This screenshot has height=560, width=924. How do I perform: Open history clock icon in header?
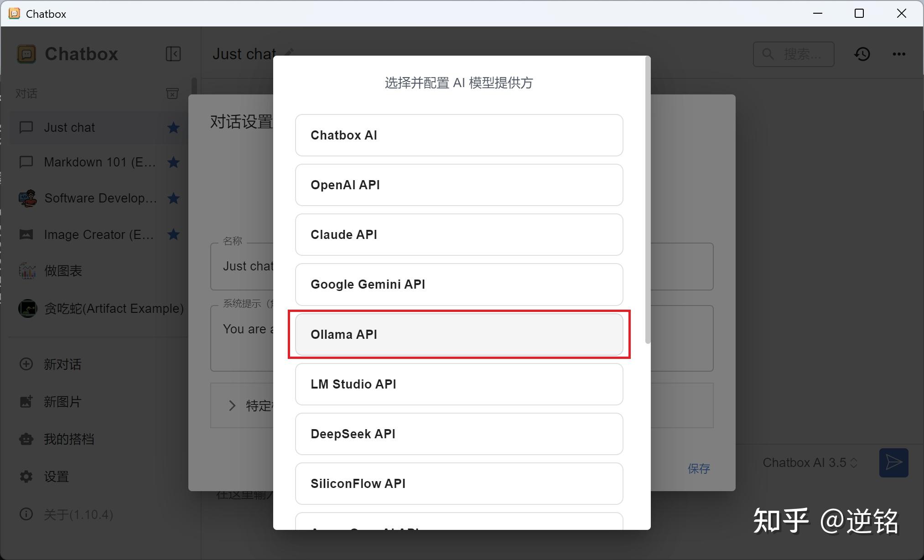[862, 54]
